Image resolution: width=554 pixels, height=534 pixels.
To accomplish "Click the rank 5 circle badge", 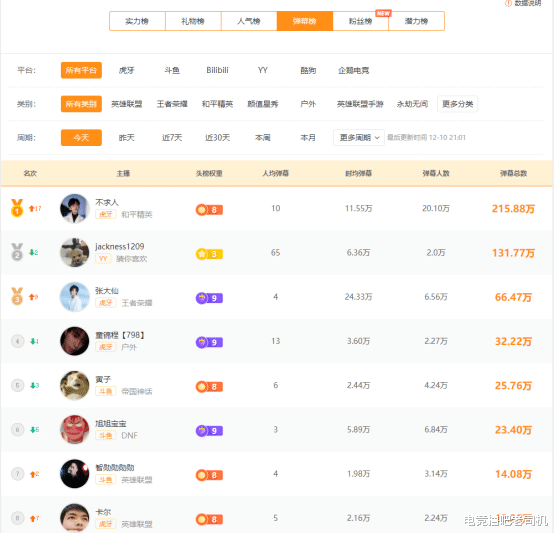I will (17, 385).
